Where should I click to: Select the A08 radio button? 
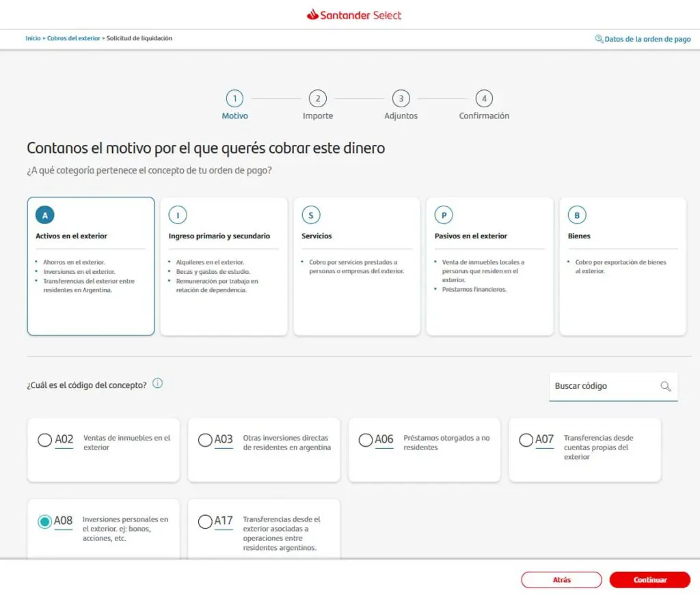click(x=44, y=521)
